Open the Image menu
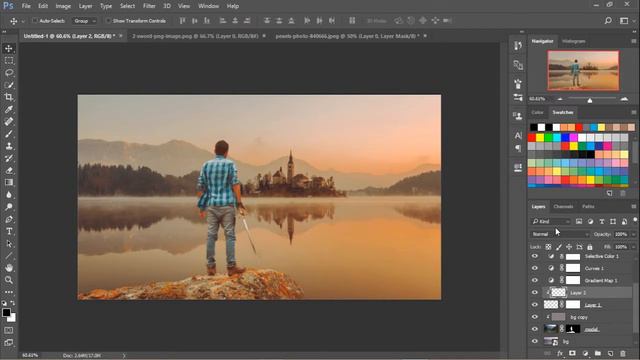This screenshot has width=640, height=360. pyautogui.click(x=63, y=6)
